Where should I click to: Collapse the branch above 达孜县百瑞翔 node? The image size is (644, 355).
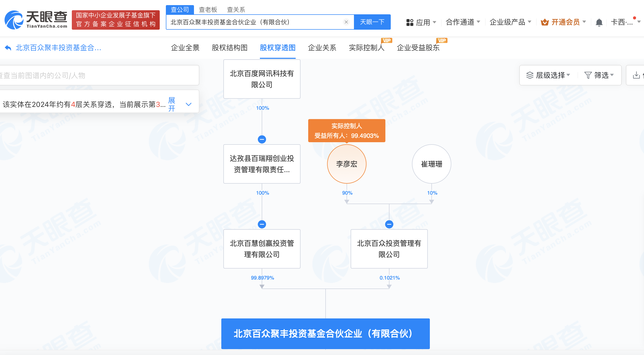(x=262, y=139)
